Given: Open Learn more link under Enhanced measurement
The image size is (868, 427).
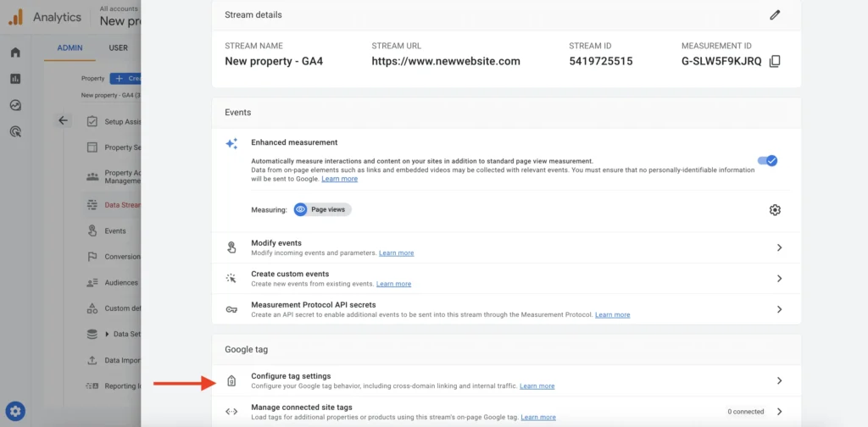Looking at the screenshot, I should (x=339, y=179).
